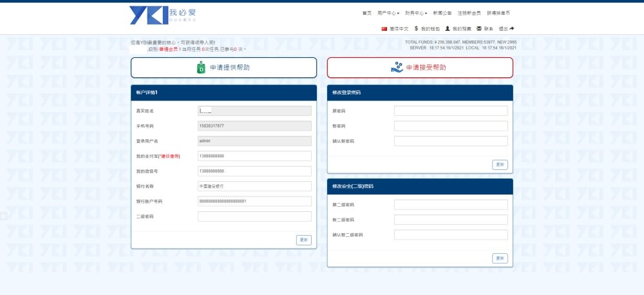Select 简体中文 language link
This screenshot has width=644, height=295.
point(399,29)
